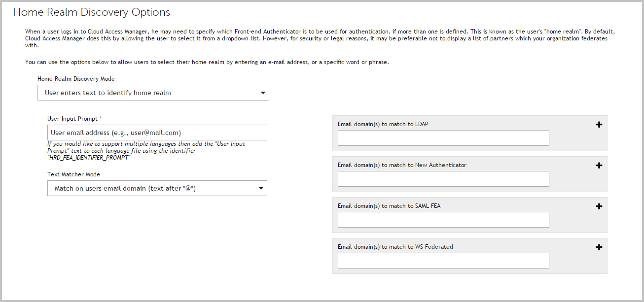The width and height of the screenshot is (644, 302).
Task: Click the LDAP email domain input box
Action: pos(443,138)
